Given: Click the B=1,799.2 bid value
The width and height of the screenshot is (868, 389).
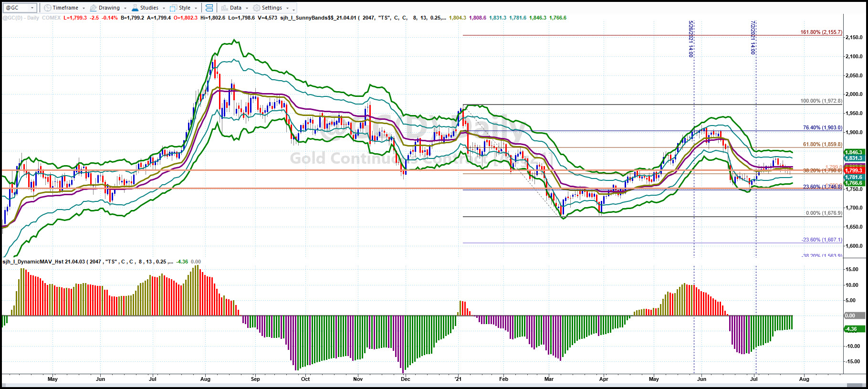Looking at the screenshot, I should coord(132,18).
